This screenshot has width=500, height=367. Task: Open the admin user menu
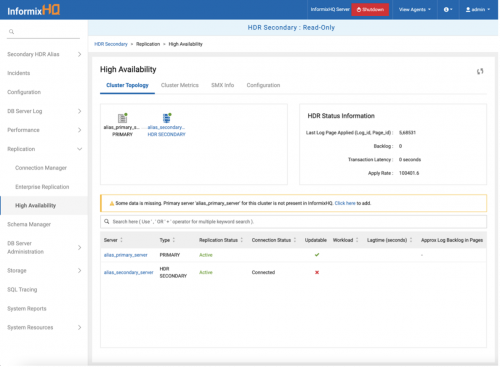tap(478, 10)
